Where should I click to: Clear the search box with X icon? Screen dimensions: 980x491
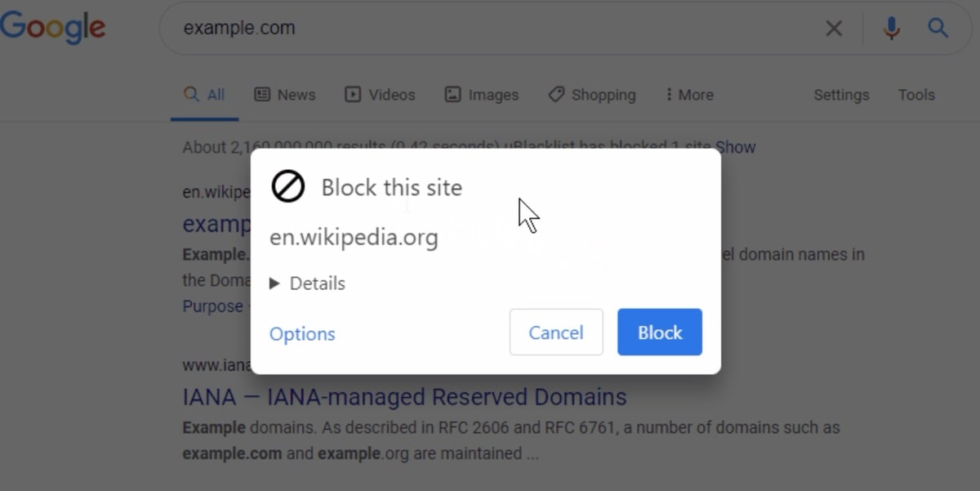pos(834,29)
